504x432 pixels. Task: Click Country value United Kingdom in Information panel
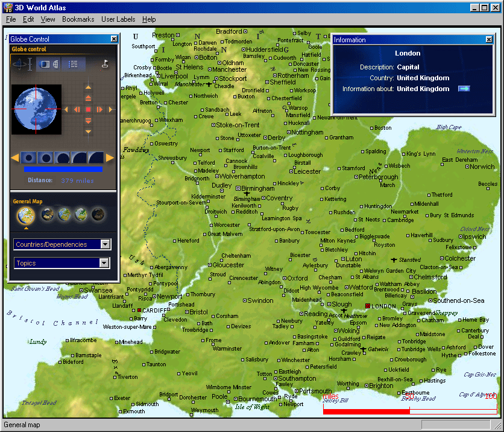click(423, 78)
